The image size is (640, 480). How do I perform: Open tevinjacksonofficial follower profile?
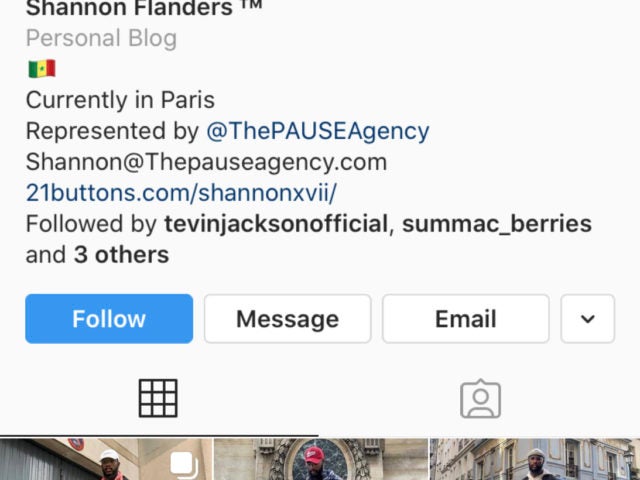(276, 224)
